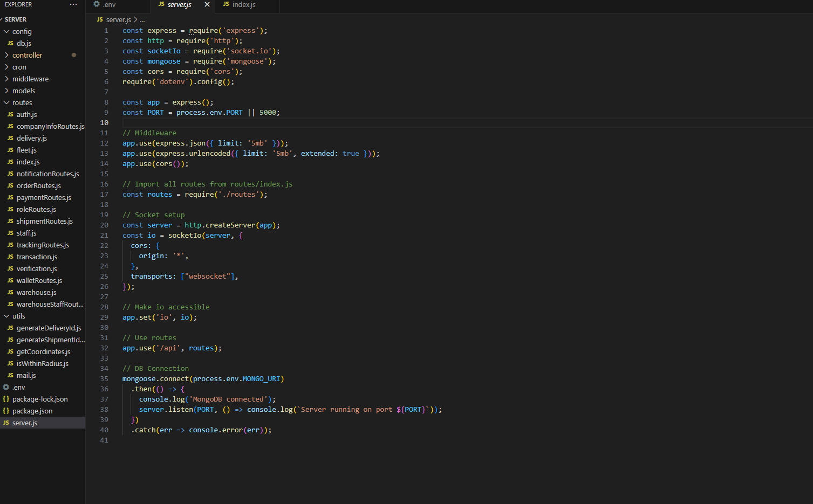This screenshot has width=813, height=504.
Task: Open the Explorer more actions ellipsis
Action: [x=73, y=4]
